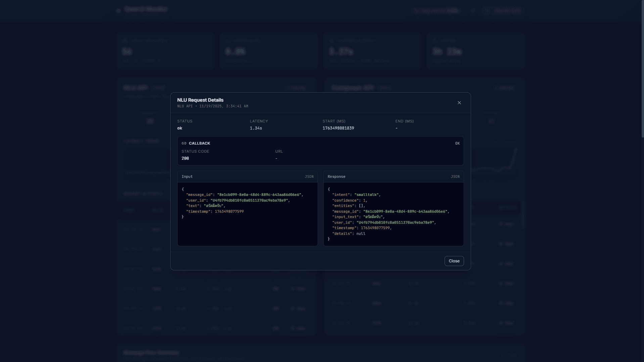Click the NLU Request Details title
Viewport: 644px width, 362px height.
200,100
